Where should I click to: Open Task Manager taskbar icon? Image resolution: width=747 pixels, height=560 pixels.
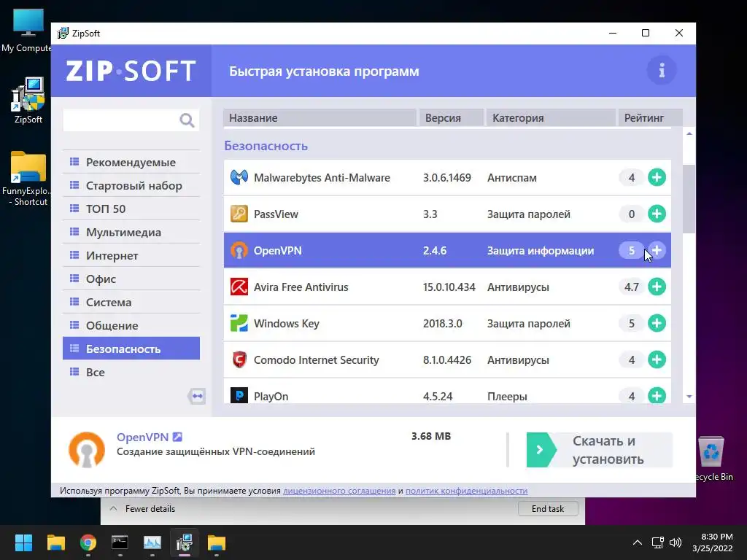pyautogui.click(x=152, y=542)
